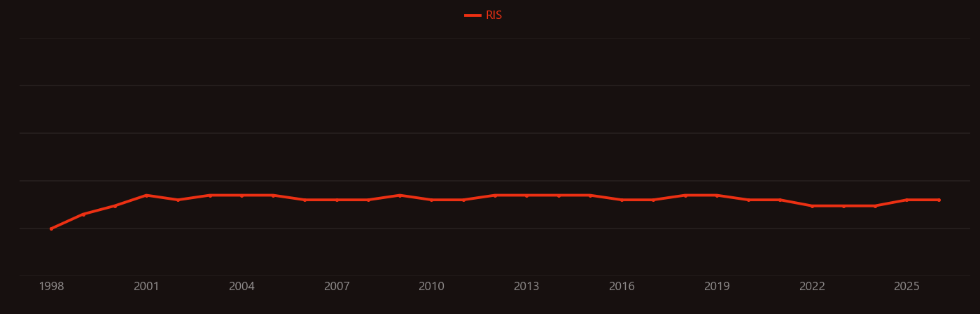Select the RIS data point at 2010
This screenshot has height=314, width=980.
(431, 200)
